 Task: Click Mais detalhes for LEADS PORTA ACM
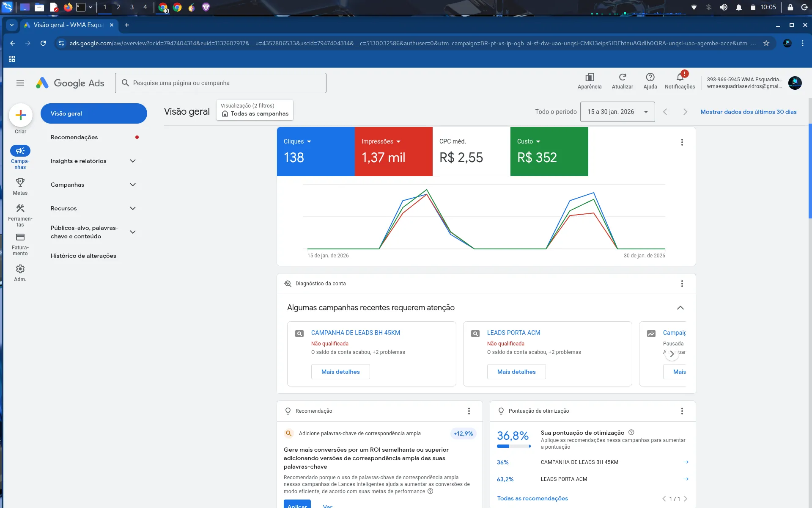[516, 372]
